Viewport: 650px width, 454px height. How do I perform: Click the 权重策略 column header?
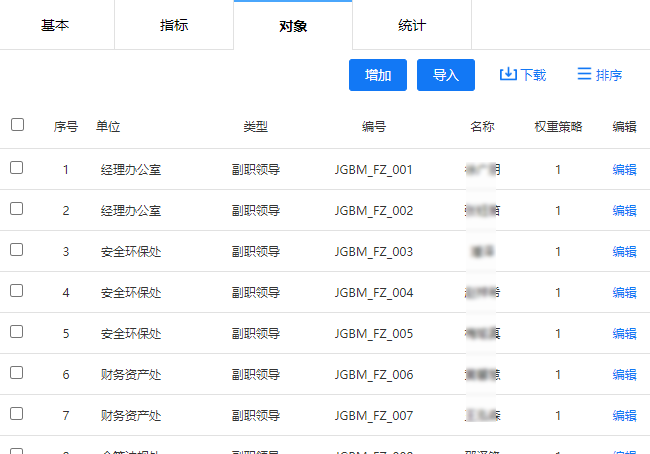tap(558, 126)
